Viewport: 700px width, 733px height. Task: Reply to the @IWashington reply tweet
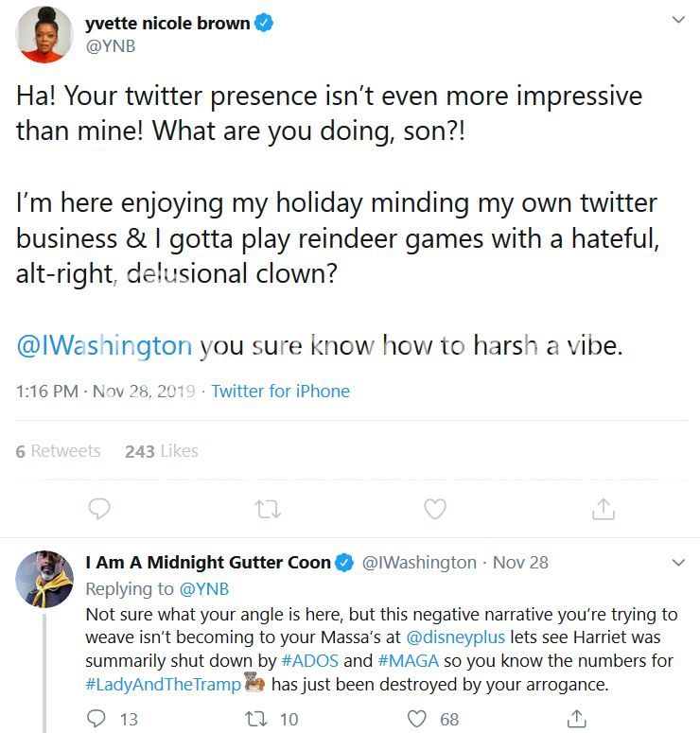coord(97,719)
